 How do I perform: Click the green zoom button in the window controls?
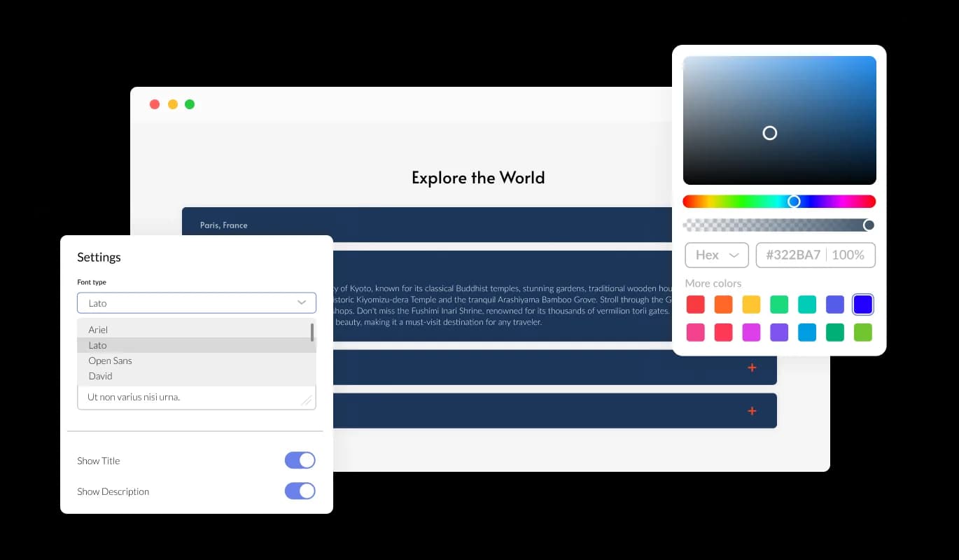pyautogui.click(x=189, y=104)
